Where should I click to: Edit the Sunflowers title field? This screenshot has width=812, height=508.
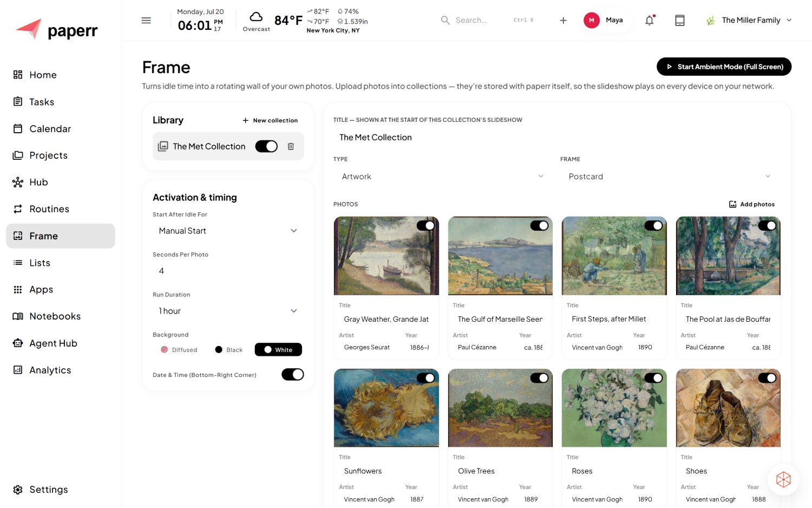coord(386,471)
